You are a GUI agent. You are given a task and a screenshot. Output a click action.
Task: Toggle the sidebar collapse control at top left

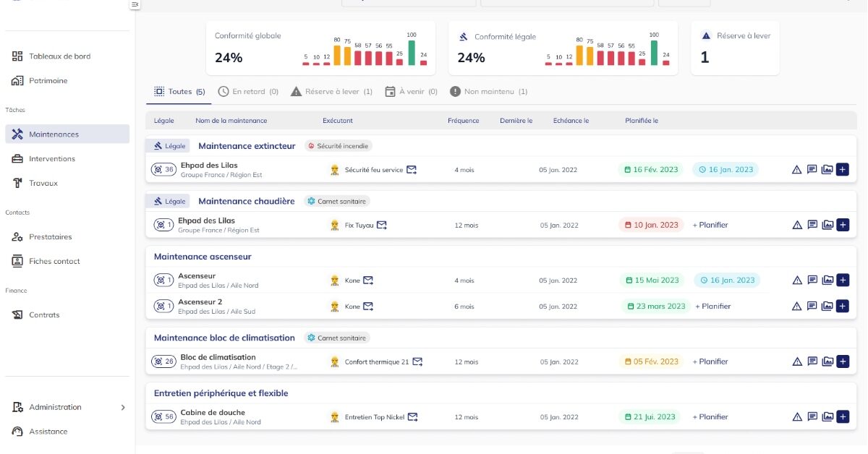tap(135, 5)
